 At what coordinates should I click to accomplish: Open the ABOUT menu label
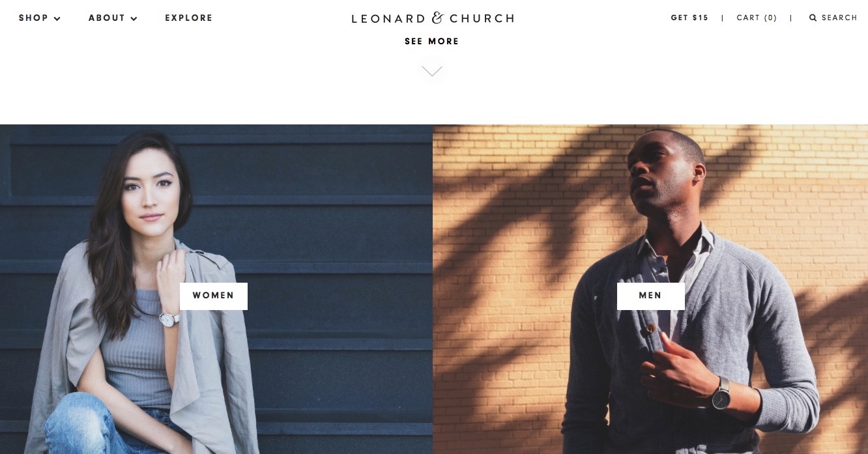(x=106, y=18)
